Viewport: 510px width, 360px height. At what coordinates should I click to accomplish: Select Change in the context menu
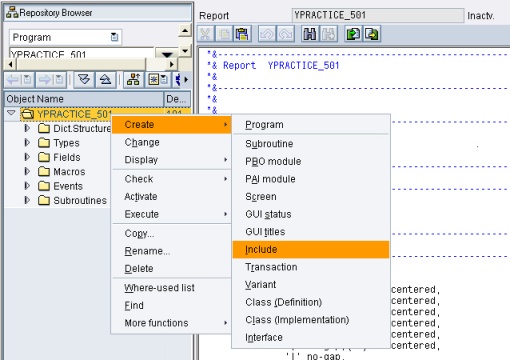point(171,142)
